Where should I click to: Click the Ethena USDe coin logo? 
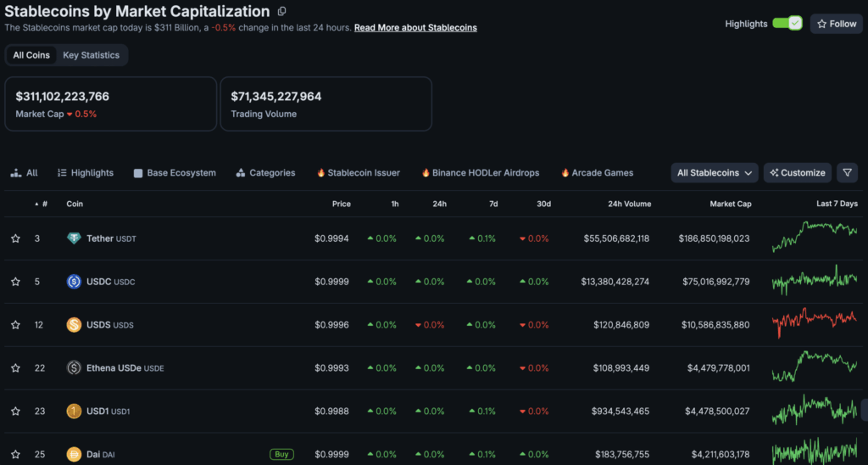74,368
